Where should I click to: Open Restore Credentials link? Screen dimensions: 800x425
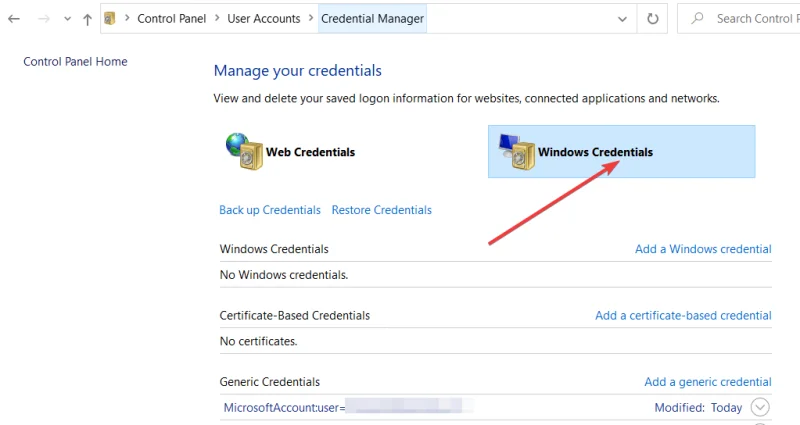pyautogui.click(x=381, y=210)
